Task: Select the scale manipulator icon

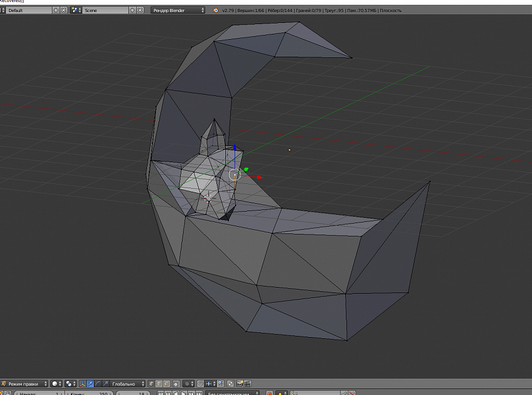Action: point(105,384)
